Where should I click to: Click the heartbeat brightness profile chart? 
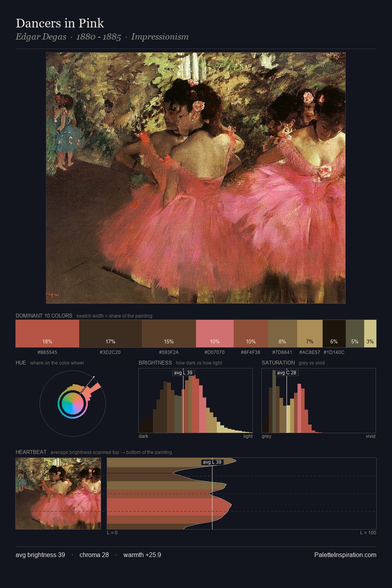click(242, 494)
